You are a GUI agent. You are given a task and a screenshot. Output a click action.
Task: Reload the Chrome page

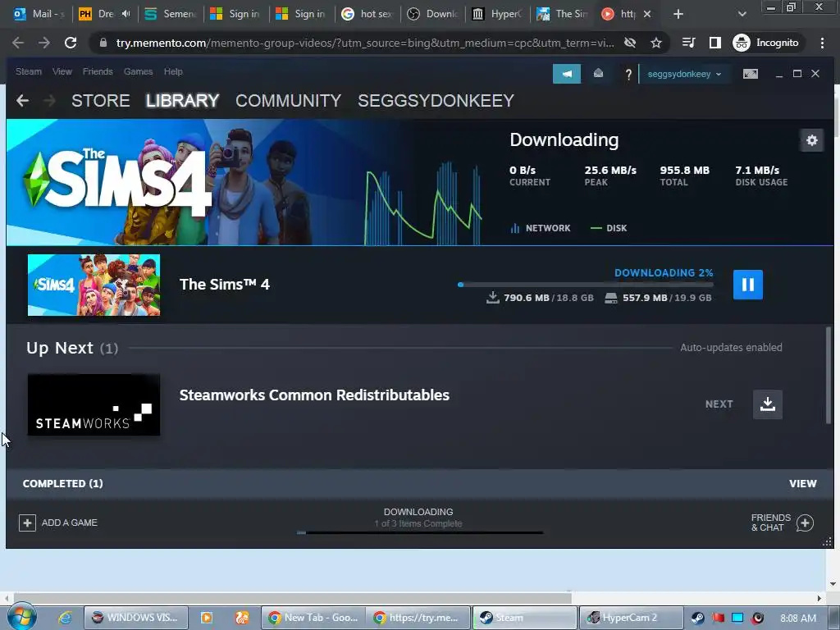[71, 43]
